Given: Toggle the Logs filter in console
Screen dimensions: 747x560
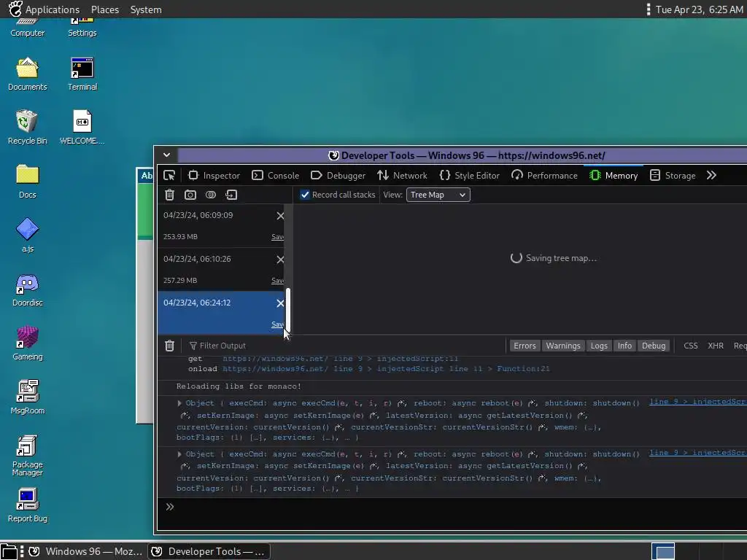Looking at the screenshot, I should 599,346.
